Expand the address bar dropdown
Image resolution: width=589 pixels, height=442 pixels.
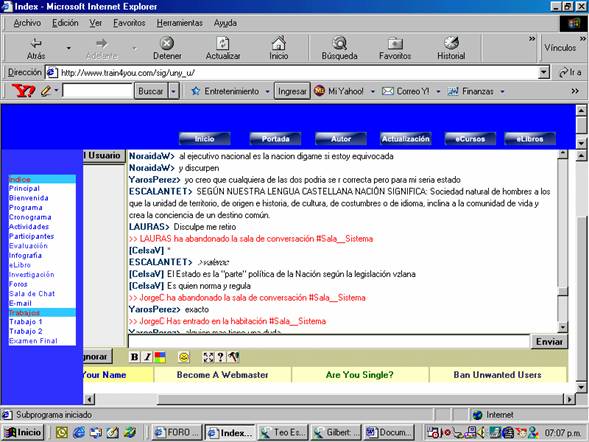point(544,72)
